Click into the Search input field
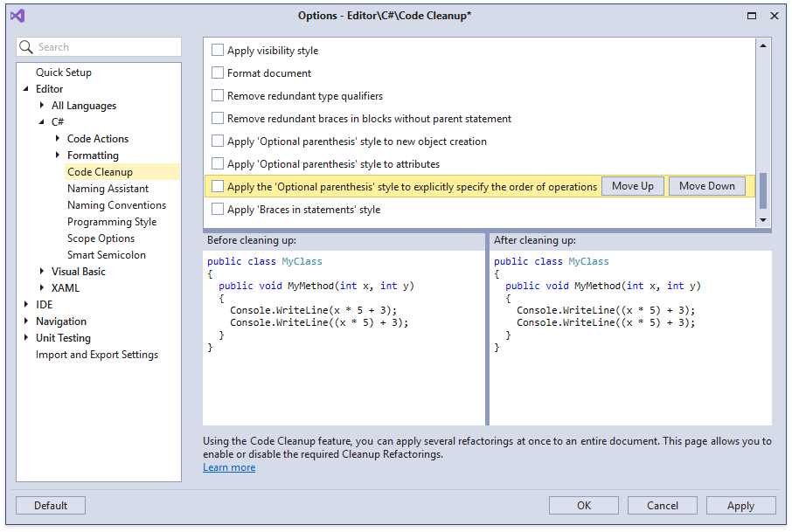 pos(105,47)
